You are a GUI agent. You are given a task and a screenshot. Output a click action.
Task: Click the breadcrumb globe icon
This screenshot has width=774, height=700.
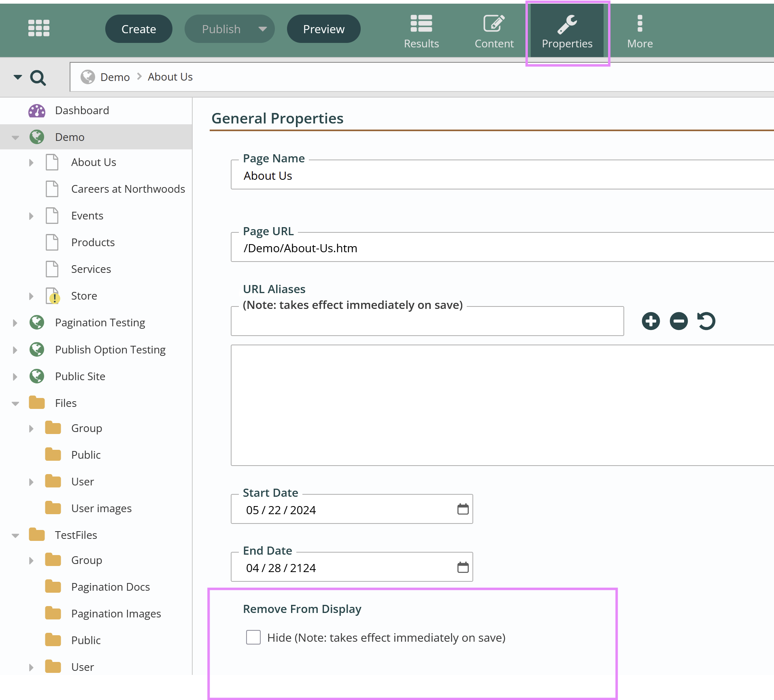click(x=87, y=77)
